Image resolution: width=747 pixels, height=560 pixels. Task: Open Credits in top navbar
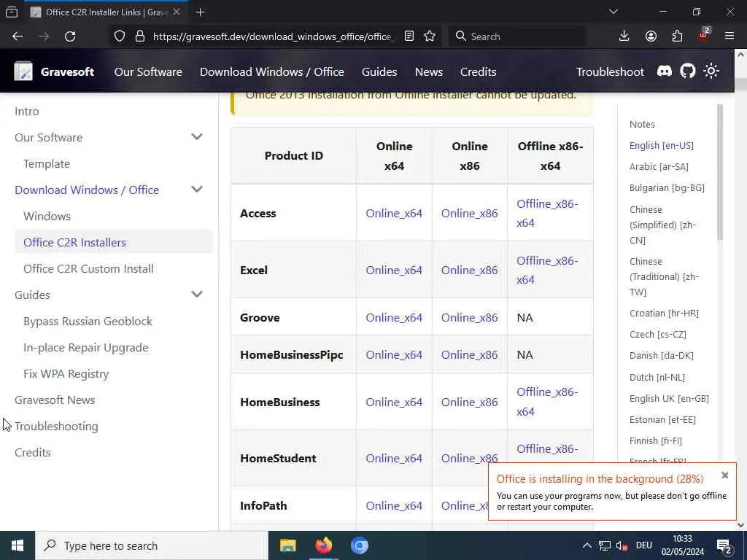(x=479, y=72)
